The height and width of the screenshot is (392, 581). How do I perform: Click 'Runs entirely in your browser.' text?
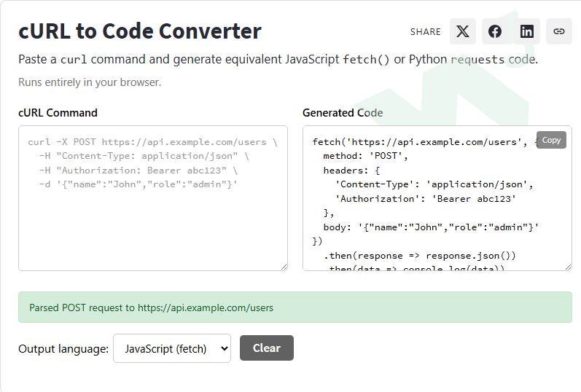pyautogui.click(x=90, y=82)
